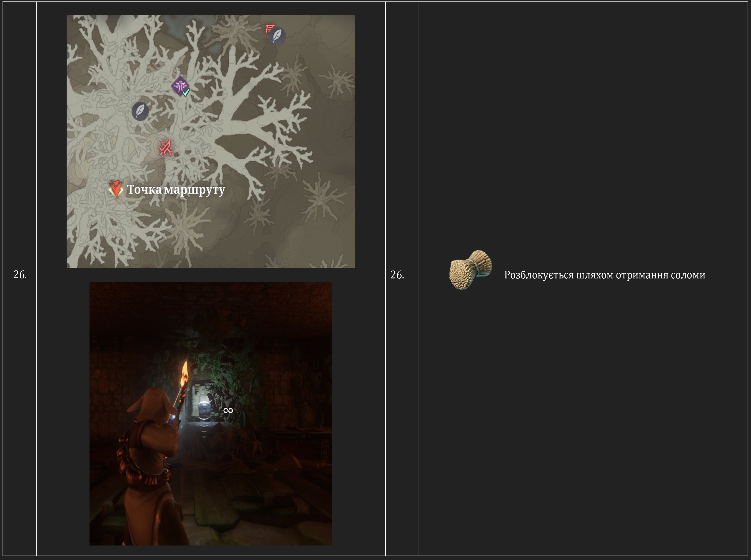Click the red note icon on the map
751x560 pixels.
point(270,29)
